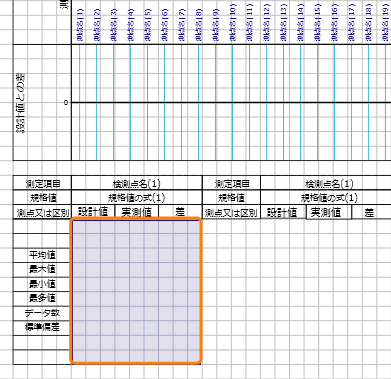Click chart column label ending in (9)

(x=216, y=26)
